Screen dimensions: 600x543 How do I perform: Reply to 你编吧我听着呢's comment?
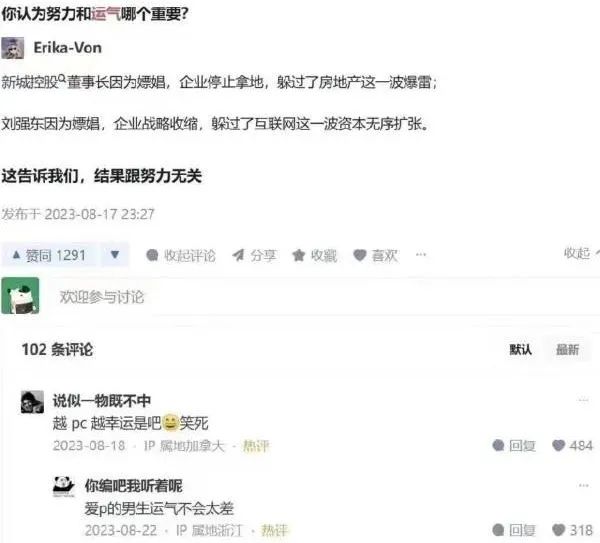pyautogui.click(x=514, y=530)
